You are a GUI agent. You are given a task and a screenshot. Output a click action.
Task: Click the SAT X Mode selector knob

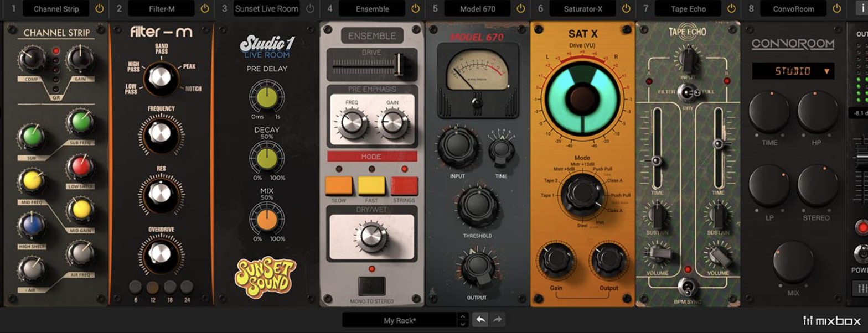pyautogui.click(x=583, y=193)
